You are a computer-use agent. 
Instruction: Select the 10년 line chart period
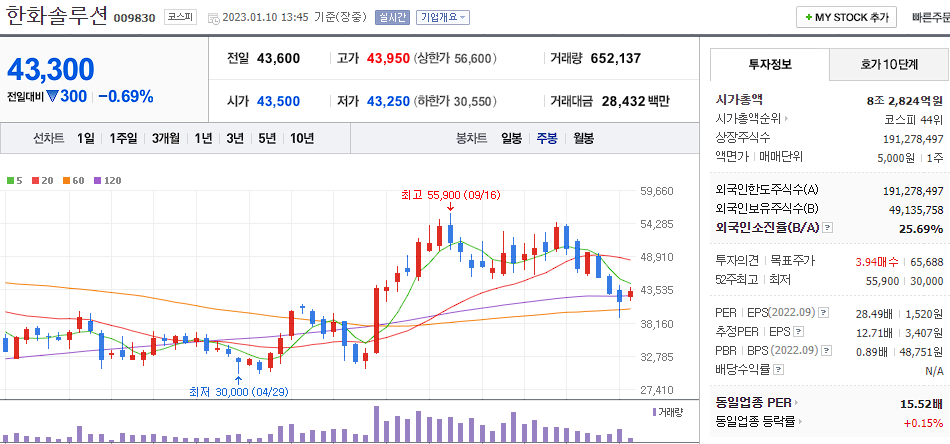tap(302, 138)
